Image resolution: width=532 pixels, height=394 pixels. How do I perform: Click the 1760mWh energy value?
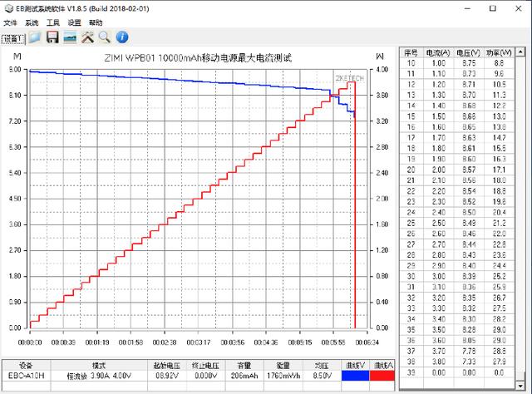click(283, 376)
